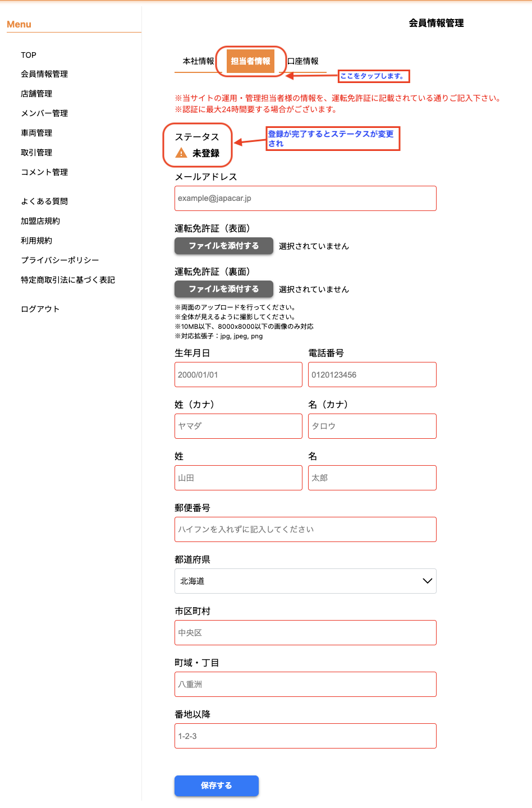Switch to the 本社情報 tab
Screen dimensions: 532x808
pyautogui.click(x=198, y=61)
